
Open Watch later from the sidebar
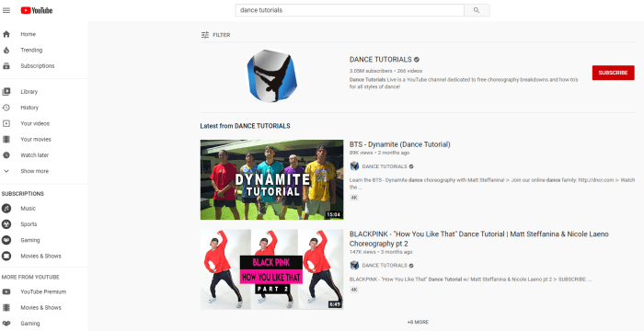(x=35, y=155)
